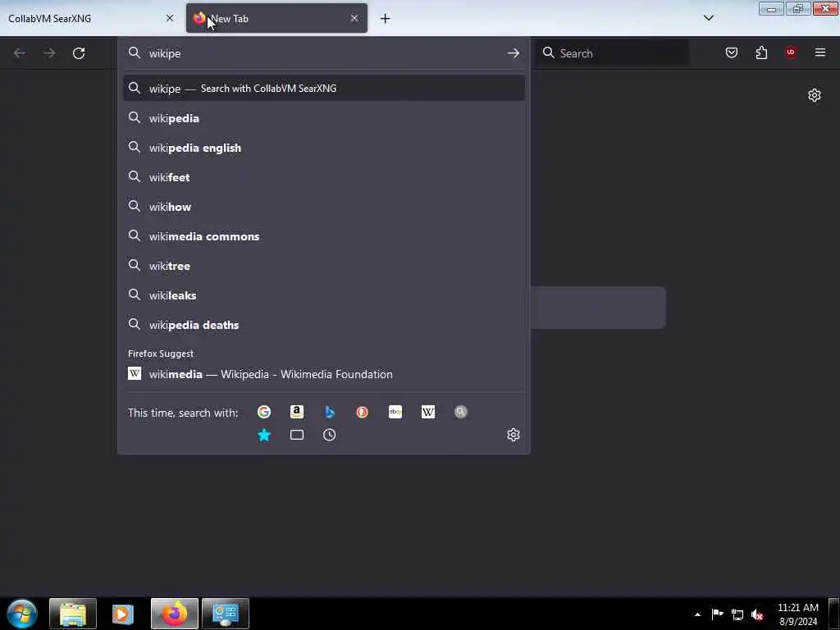Show hidden system tray icons
Viewport: 840px width, 630px height.
tap(697, 614)
